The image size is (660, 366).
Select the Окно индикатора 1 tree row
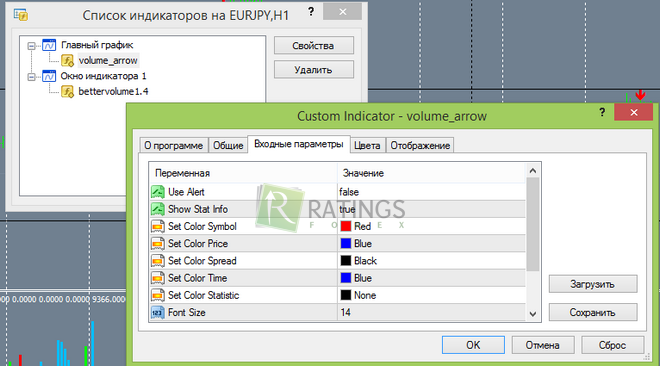103,76
